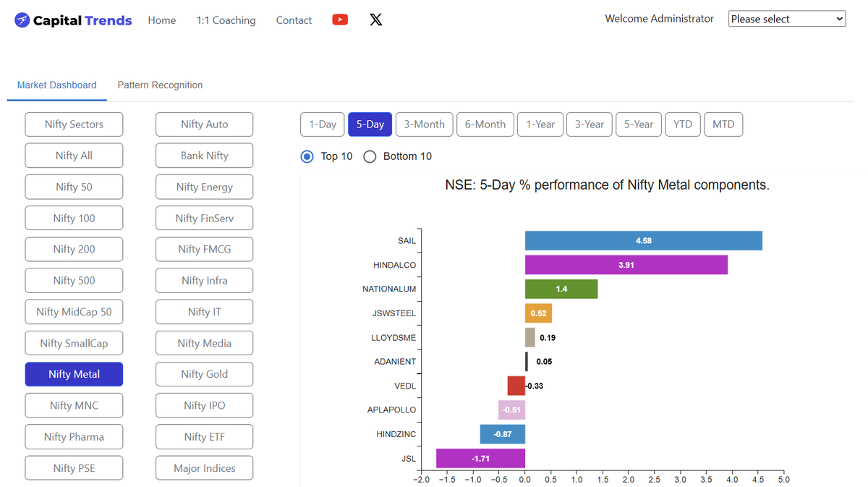Select the Nifty Metal button
Image resolution: width=868 pixels, height=487 pixels.
[x=74, y=374]
